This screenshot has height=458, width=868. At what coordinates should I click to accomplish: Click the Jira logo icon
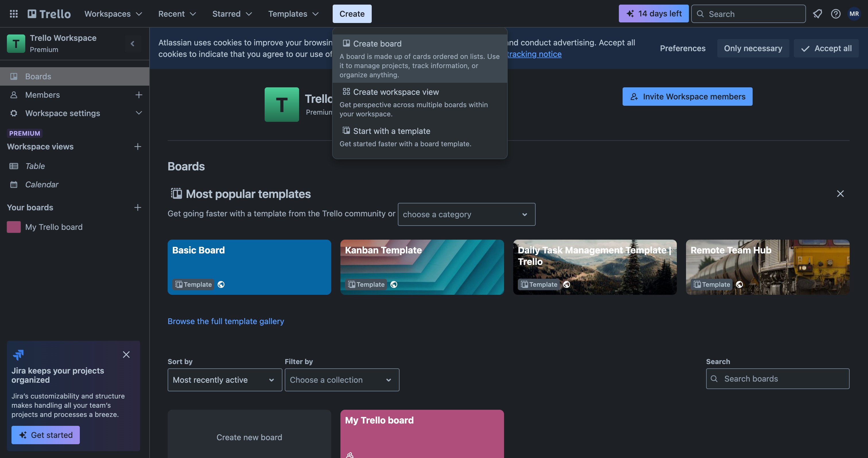click(x=18, y=355)
